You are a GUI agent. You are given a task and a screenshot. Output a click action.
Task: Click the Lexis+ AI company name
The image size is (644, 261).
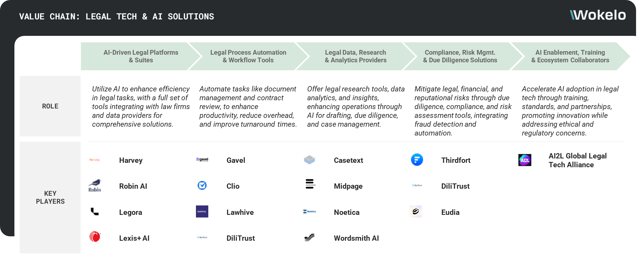pos(134,238)
